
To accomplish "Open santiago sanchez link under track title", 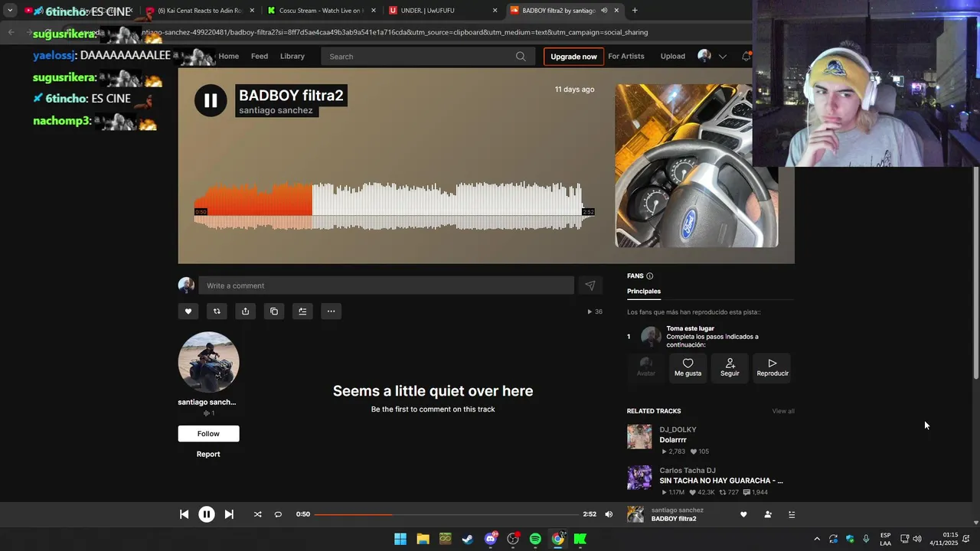I will click(x=276, y=110).
